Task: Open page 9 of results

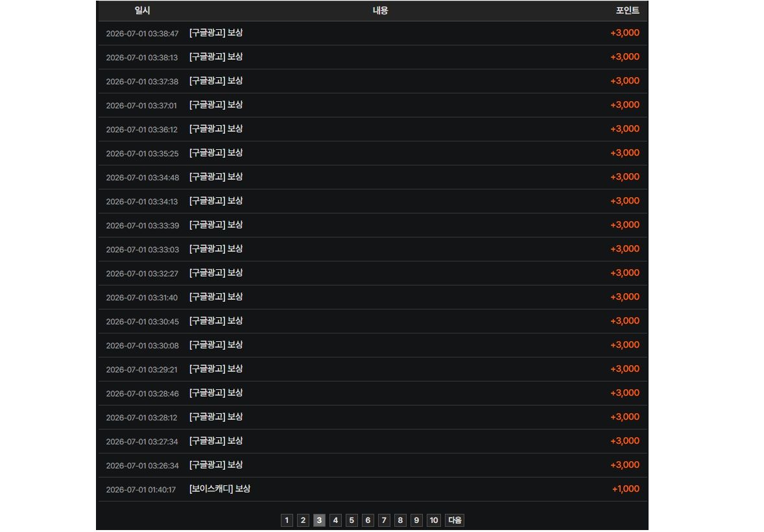Action: click(x=416, y=520)
